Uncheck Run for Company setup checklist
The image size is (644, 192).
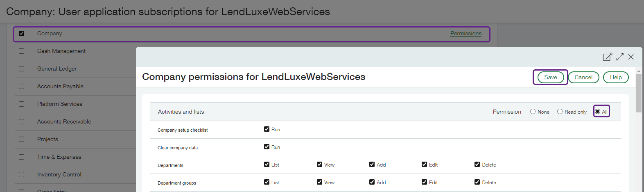267,129
